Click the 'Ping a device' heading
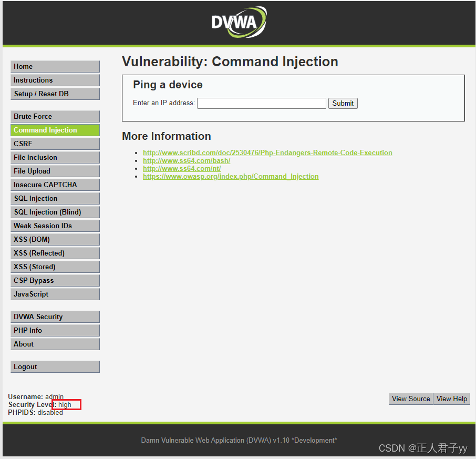The width and height of the screenshot is (476, 459). [x=168, y=85]
